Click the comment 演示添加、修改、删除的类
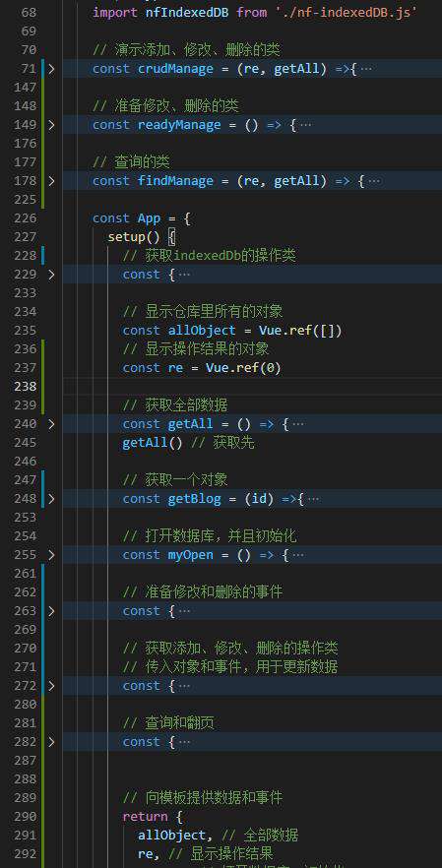Screen dimensions: 442x868 click(187, 50)
